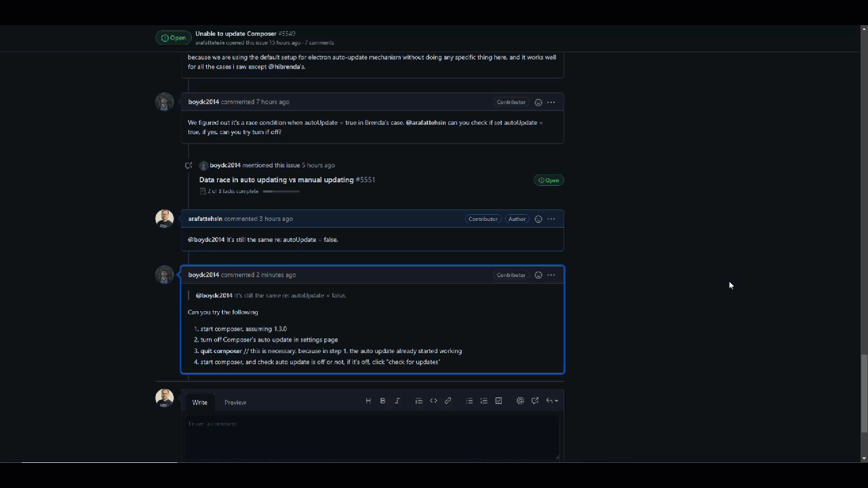Click the tasks progress bar under issue #5551
The image size is (868, 488).
(x=281, y=192)
